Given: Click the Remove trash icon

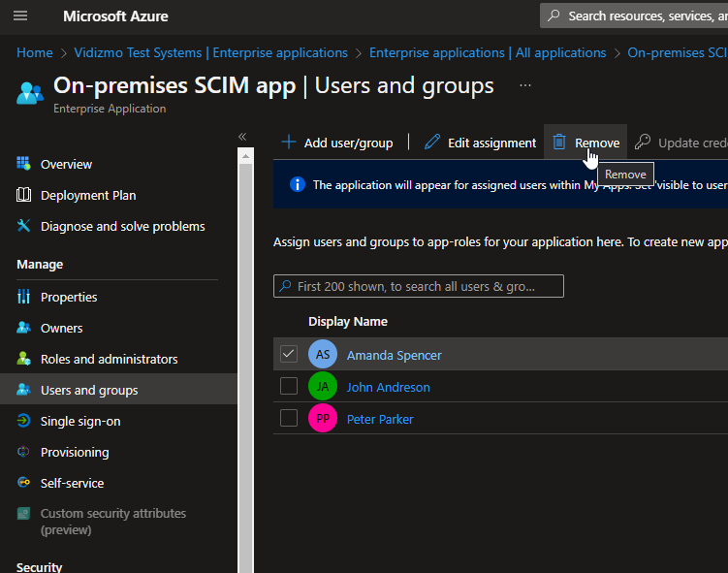Looking at the screenshot, I should click(559, 143).
